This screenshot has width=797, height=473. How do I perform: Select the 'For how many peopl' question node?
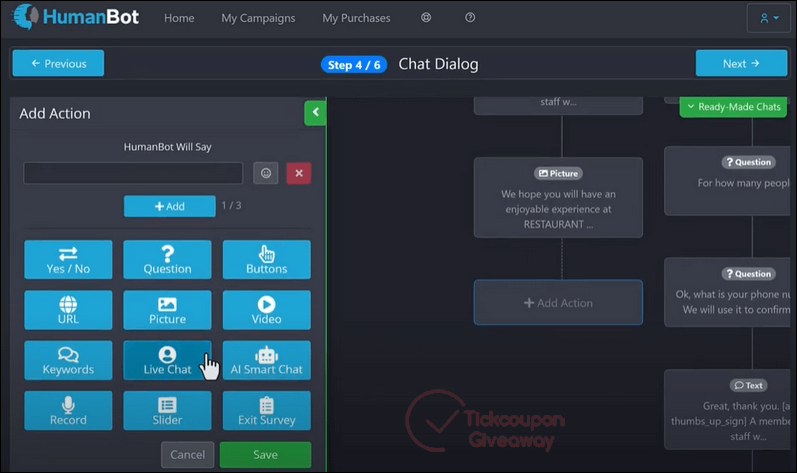[x=727, y=181]
